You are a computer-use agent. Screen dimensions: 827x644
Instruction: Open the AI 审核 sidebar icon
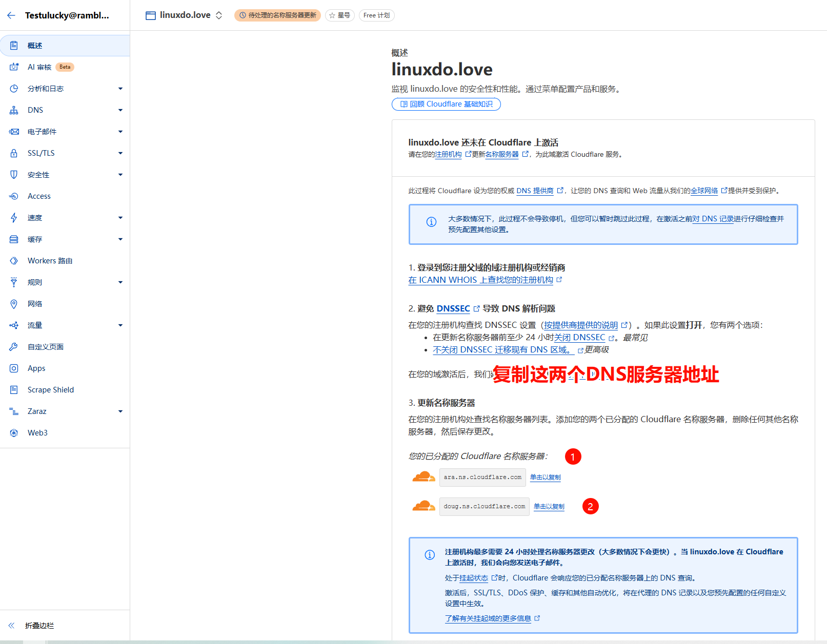(14, 67)
